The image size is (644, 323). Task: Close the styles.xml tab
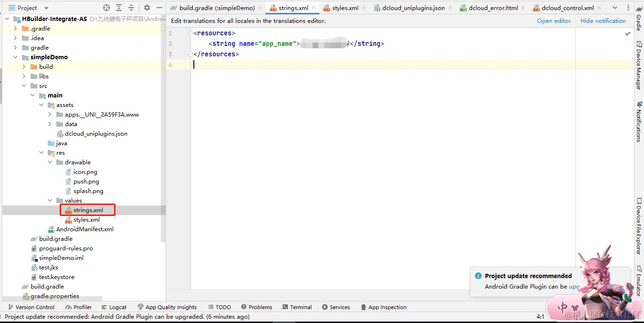[x=364, y=8]
